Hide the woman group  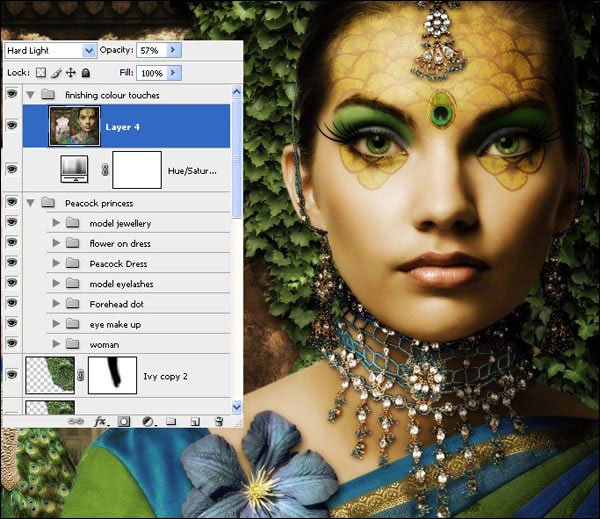pyautogui.click(x=12, y=343)
